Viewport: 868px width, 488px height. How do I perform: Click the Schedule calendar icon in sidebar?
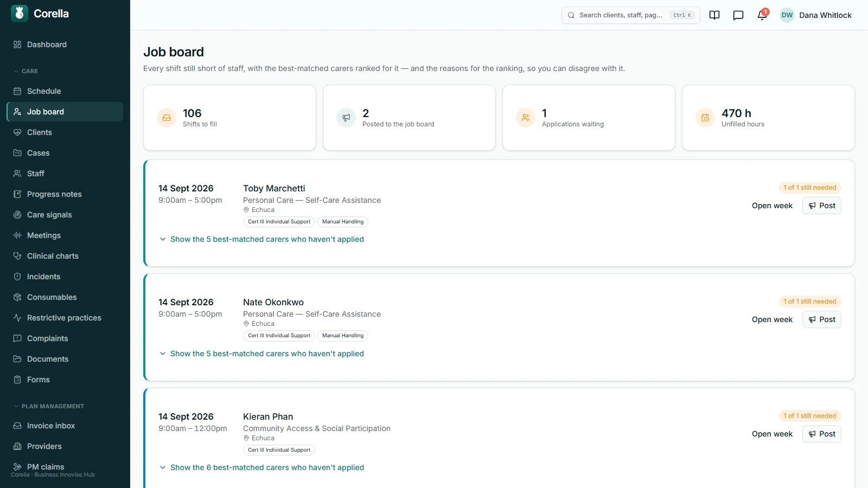click(17, 91)
